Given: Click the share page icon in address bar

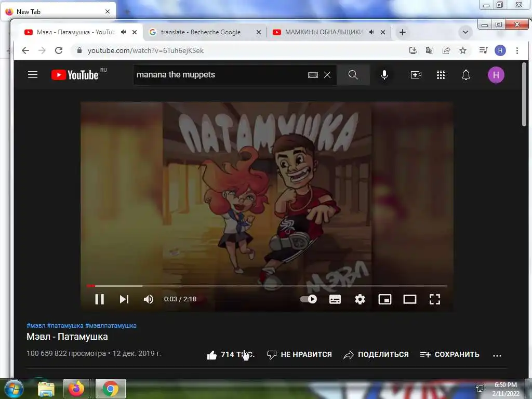Looking at the screenshot, I should 446,50.
